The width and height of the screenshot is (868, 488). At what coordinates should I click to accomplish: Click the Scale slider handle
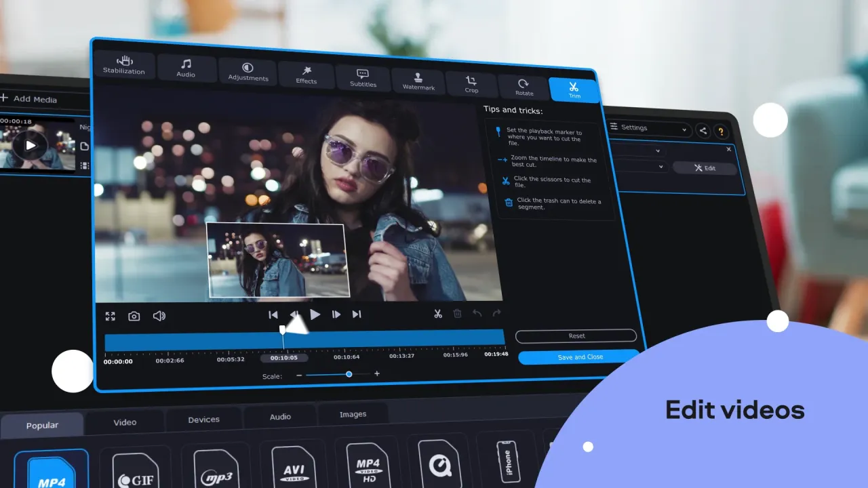[x=349, y=374]
